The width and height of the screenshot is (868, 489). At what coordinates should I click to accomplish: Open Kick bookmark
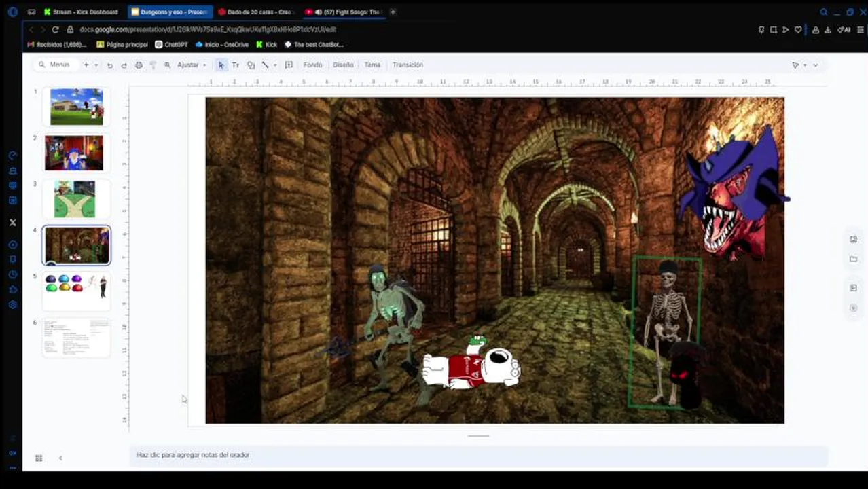pos(266,45)
